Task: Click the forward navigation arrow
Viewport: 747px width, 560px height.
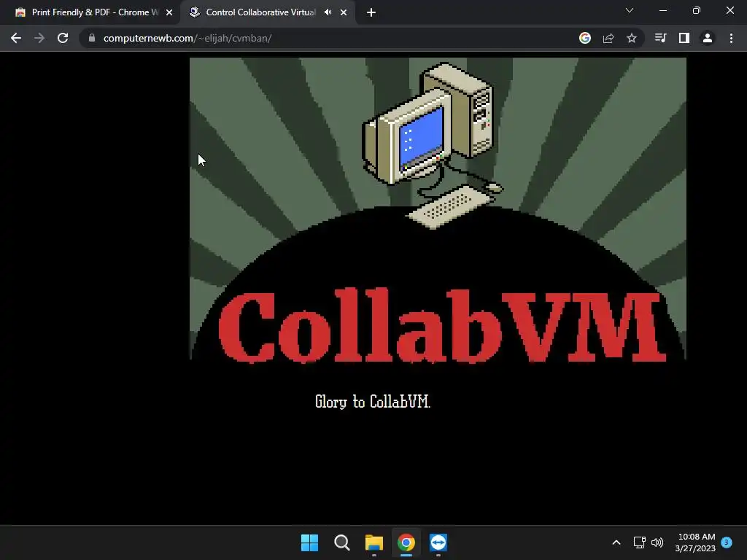Action: pyautogui.click(x=39, y=38)
